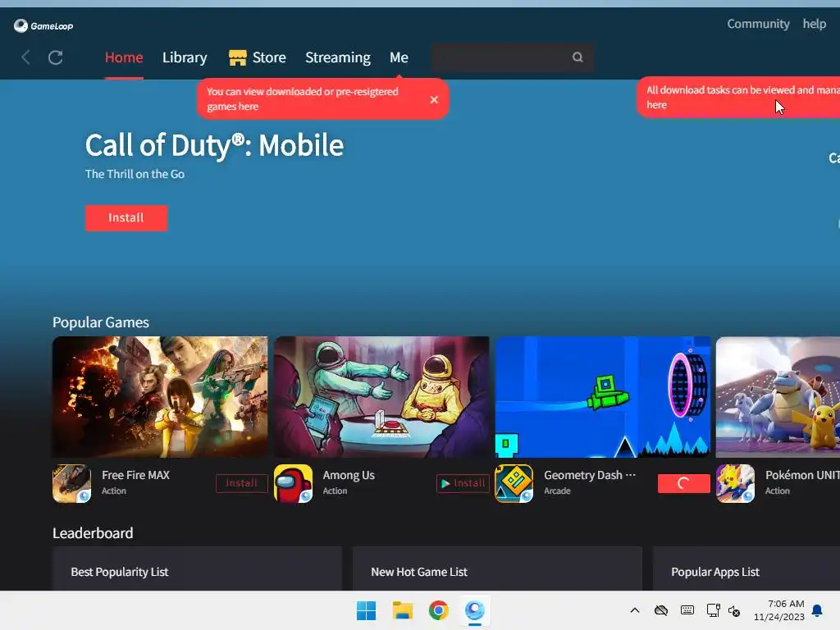Click the muted volume tray icon
Viewport: 840px width, 630px height.
[x=734, y=610]
